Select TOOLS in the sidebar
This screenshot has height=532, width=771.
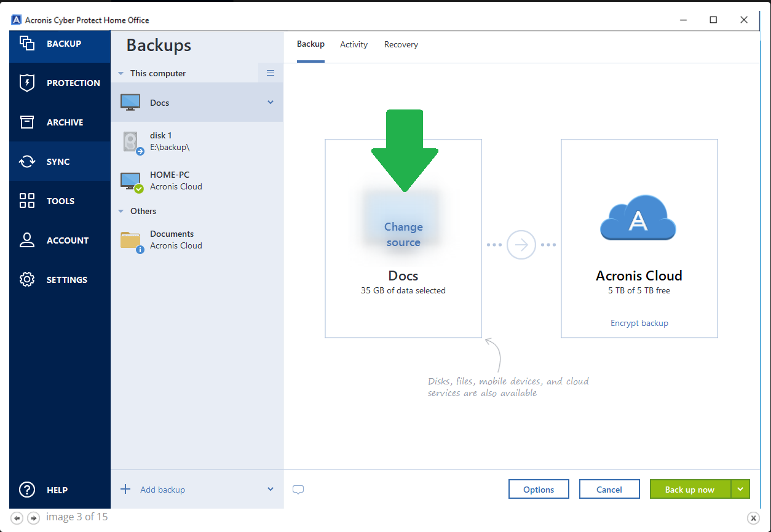pos(60,201)
